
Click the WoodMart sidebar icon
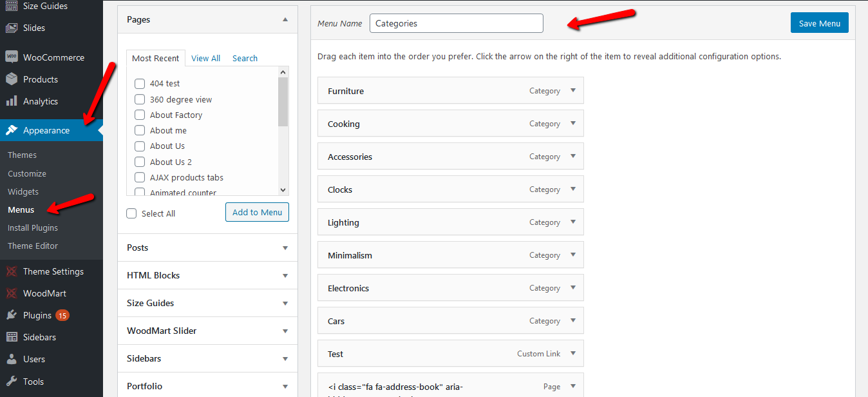tap(12, 293)
